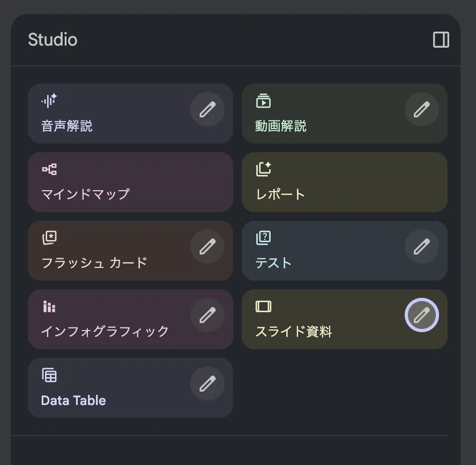Click the report sparkle icon in レポート

tap(263, 169)
